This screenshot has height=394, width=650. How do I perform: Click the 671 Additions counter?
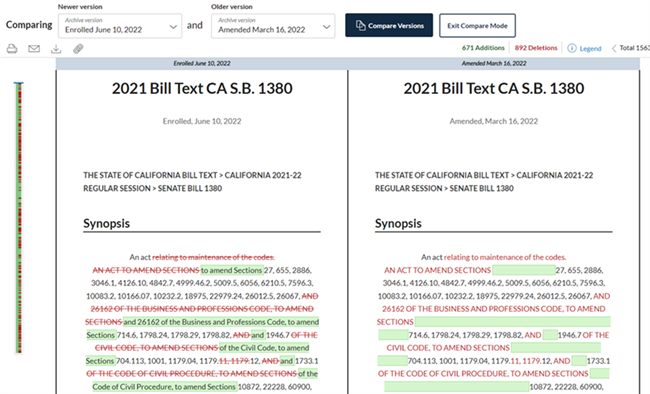pyautogui.click(x=483, y=48)
